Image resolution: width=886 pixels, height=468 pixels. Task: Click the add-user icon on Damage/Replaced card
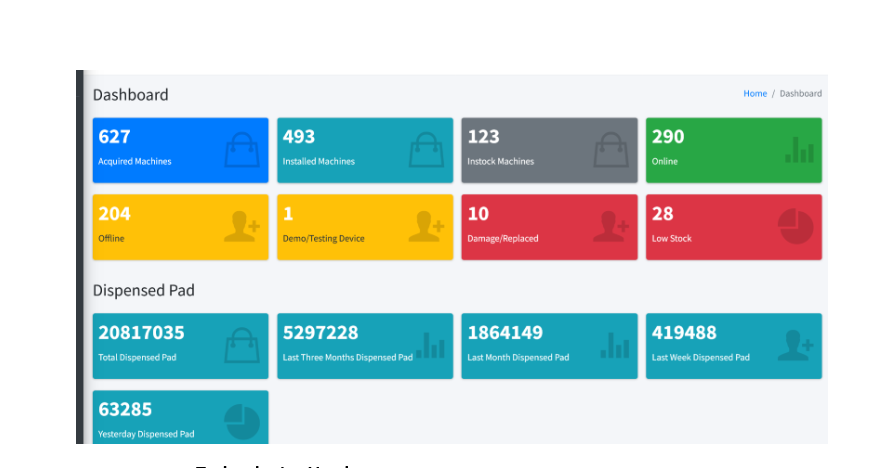click(x=611, y=227)
